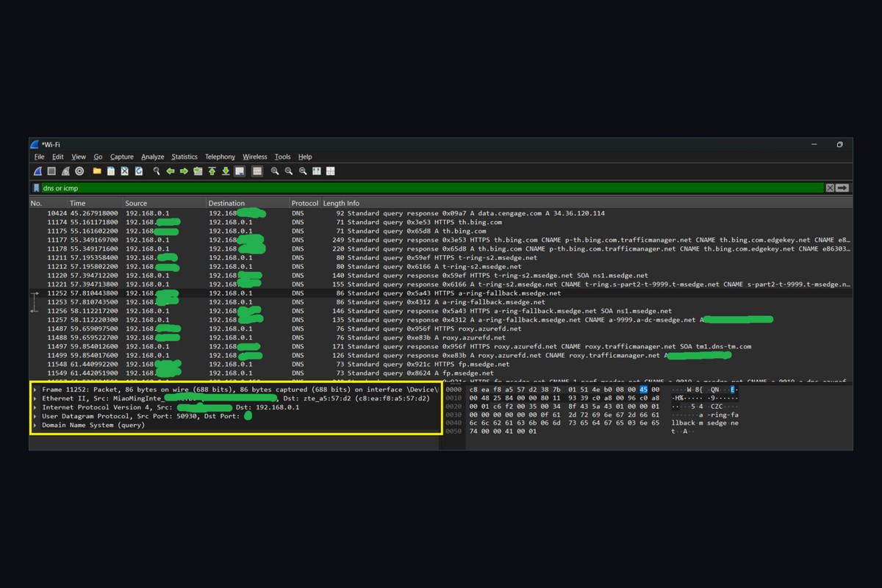Expand User Datagram Protocol row
This screenshot has width=882, height=588.
[35, 416]
